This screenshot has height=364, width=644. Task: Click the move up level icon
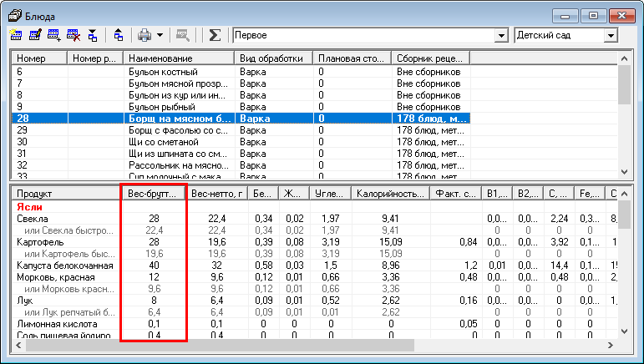[119, 36]
